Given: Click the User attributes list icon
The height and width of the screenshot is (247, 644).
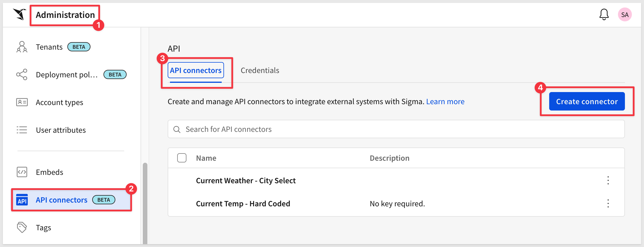Looking at the screenshot, I should (x=22, y=130).
